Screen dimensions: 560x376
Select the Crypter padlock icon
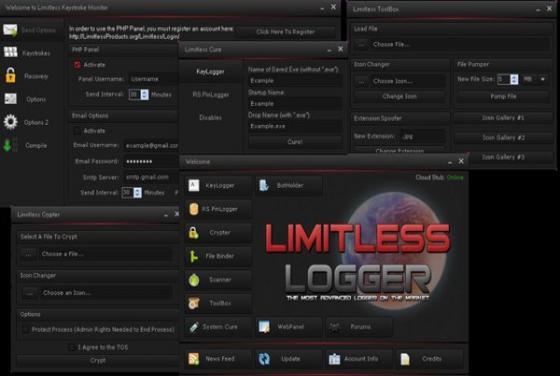[x=194, y=232]
